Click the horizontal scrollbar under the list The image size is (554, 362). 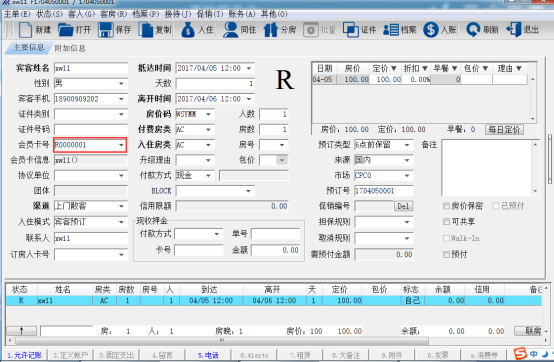click(222, 340)
